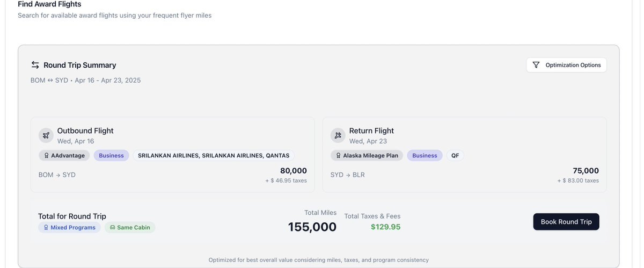The height and width of the screenshot is (268, 644).
Task: Click the round trip swap arrows icon
Action: (x=35, y=65)
